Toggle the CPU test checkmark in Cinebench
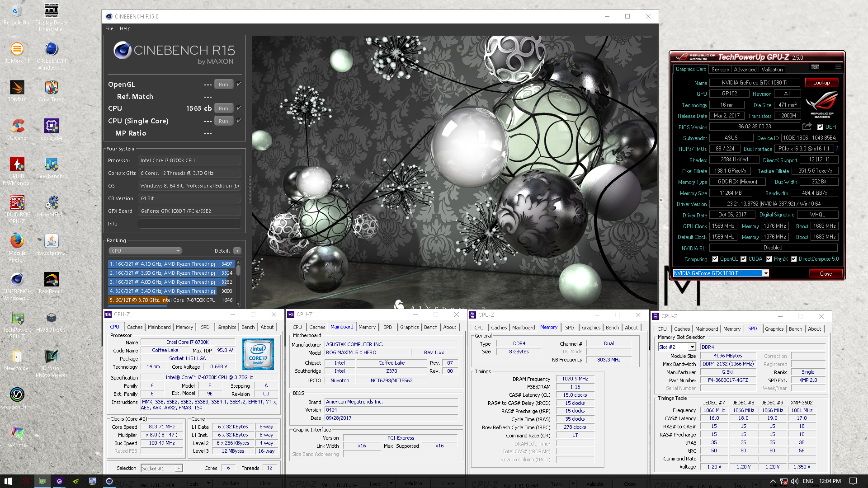This screenshot has width=868, height=488. (239, 108)
